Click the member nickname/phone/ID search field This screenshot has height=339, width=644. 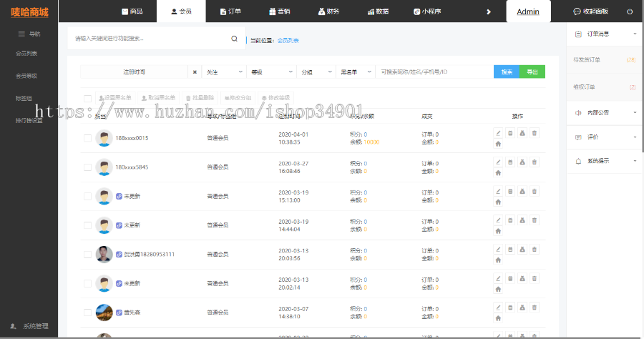point(434,72)
